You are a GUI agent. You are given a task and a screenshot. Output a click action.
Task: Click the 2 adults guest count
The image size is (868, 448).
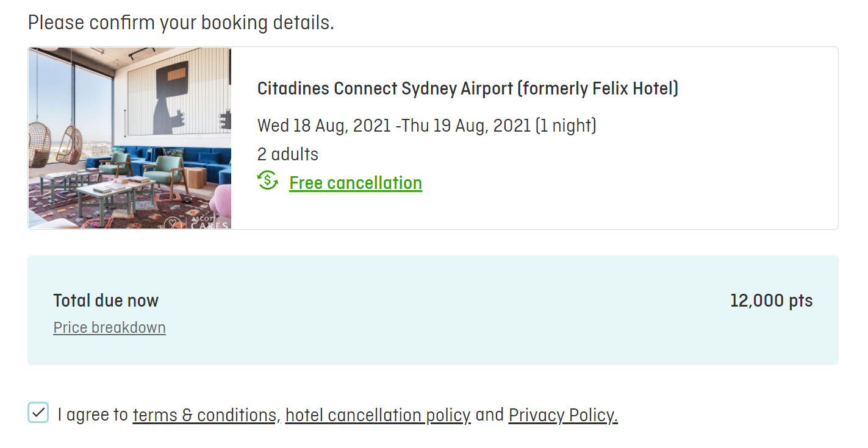(x=288, y=154)
